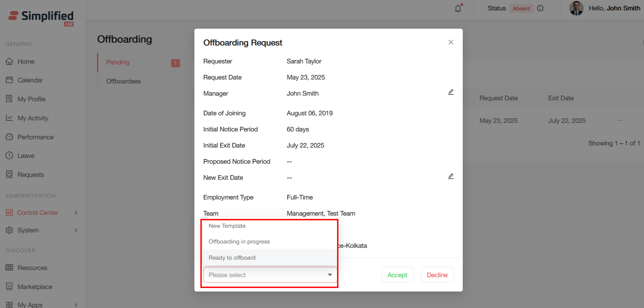
Task: Select the New Template option
Action: tap(227, 226)
